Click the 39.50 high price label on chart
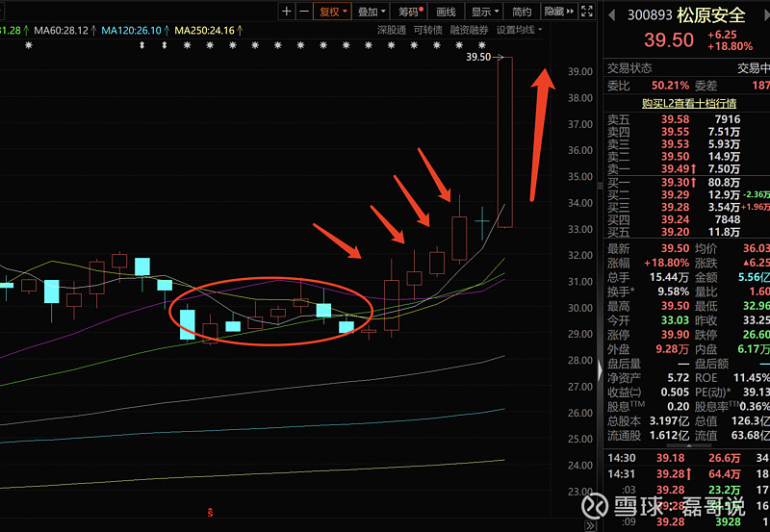 coord(478,57)
